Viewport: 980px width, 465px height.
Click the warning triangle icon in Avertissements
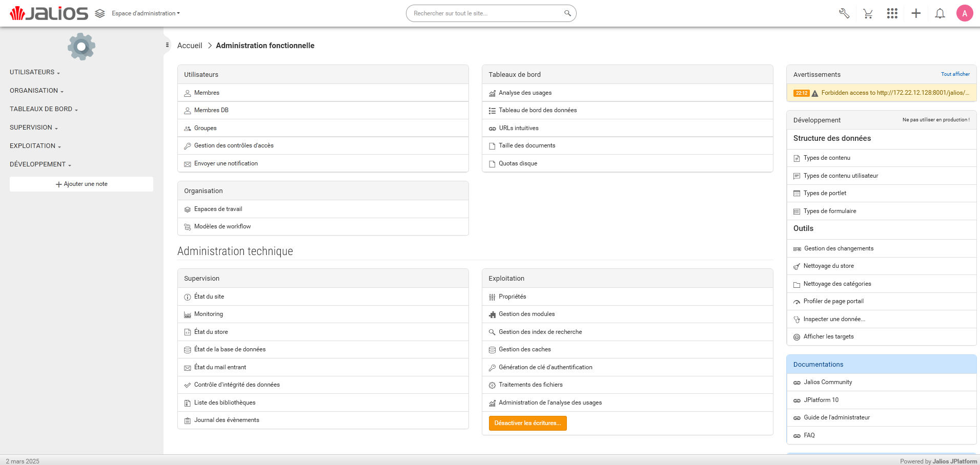(x=815, y=93)
